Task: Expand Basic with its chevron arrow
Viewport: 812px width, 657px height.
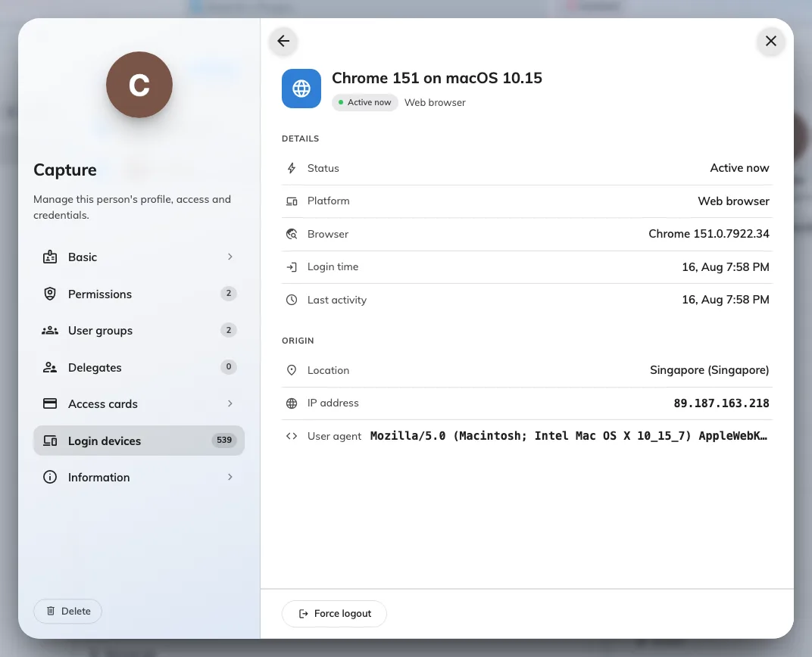Action: 230,257
